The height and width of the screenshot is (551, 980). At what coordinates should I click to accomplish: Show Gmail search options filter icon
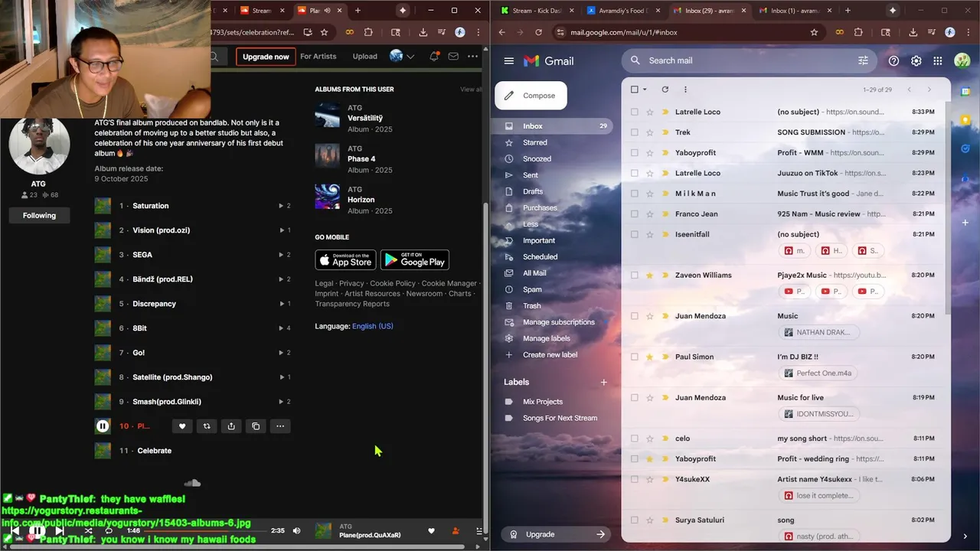click(864, 60)
